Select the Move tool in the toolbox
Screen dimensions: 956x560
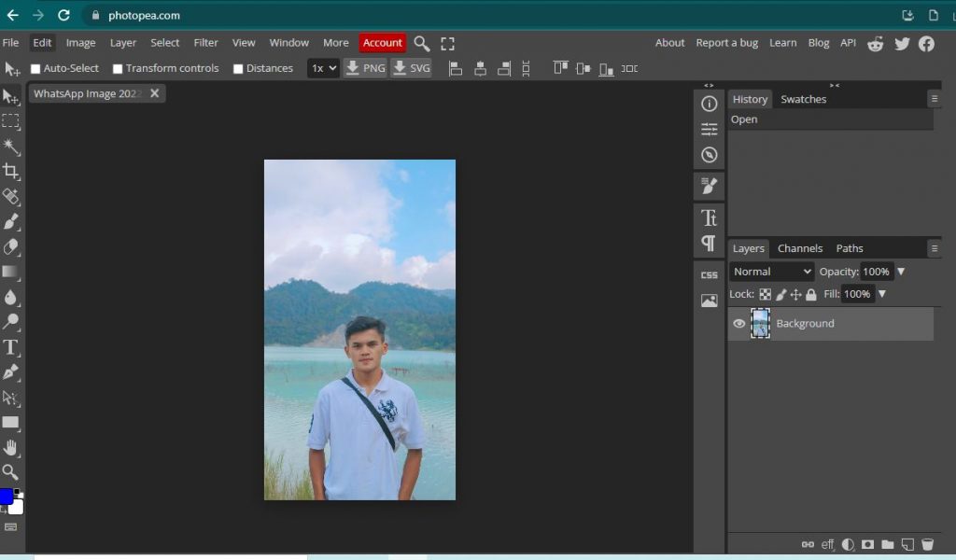click(x=10, y=96)
